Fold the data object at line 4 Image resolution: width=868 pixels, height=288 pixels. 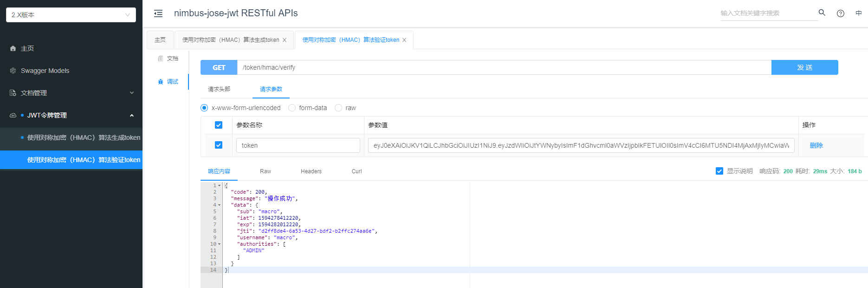point(220,205)
